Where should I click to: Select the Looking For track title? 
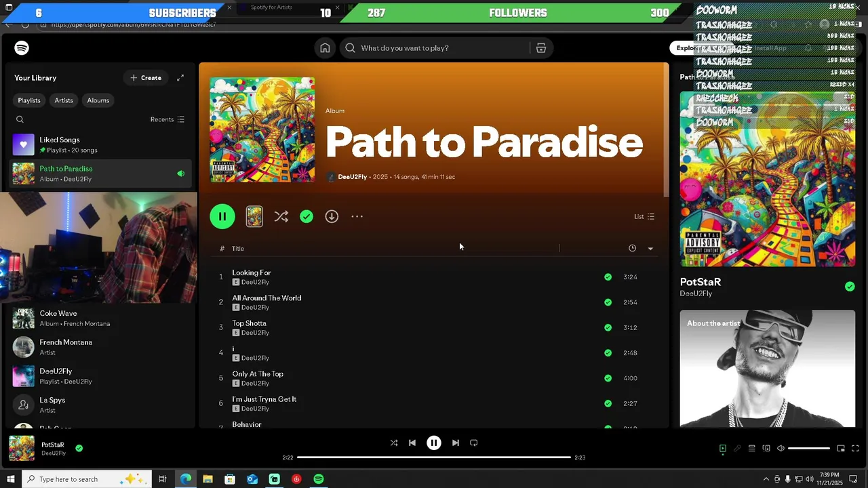click(252, 272)
